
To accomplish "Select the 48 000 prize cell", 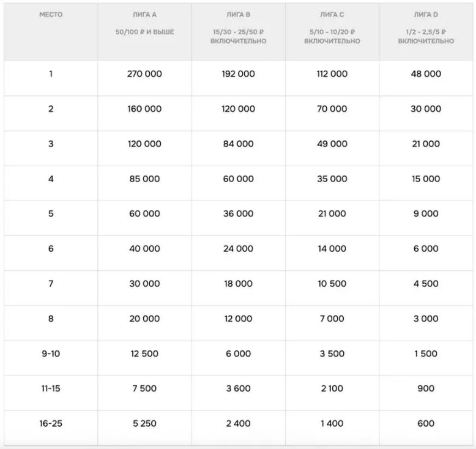I will pos(426,74).
